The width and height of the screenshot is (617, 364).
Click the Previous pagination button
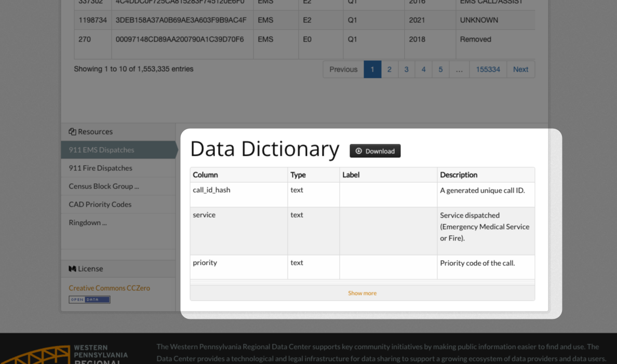coord(343,69)
